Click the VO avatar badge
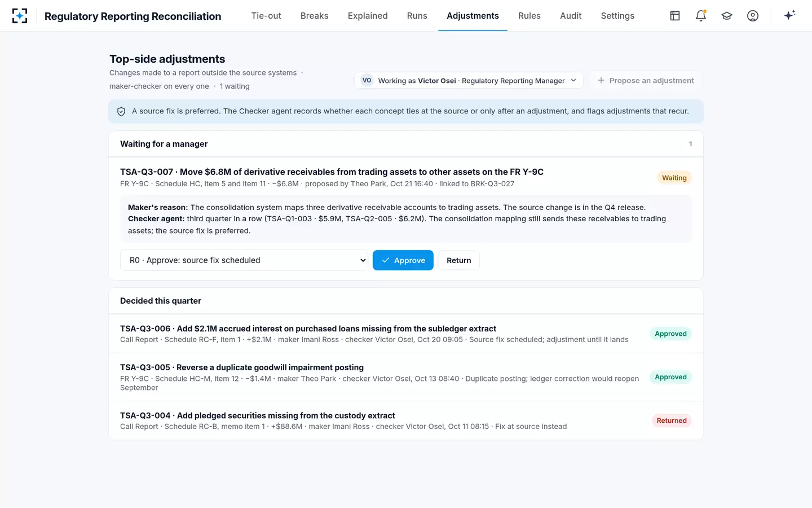812x508 pixels. tap(367, 80)
